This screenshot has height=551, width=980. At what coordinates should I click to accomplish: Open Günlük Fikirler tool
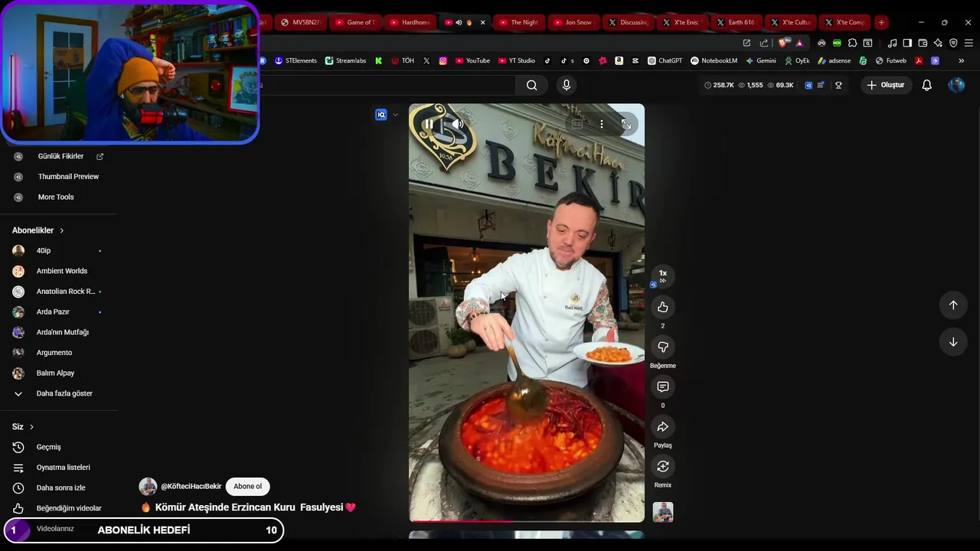click(60, 156)
